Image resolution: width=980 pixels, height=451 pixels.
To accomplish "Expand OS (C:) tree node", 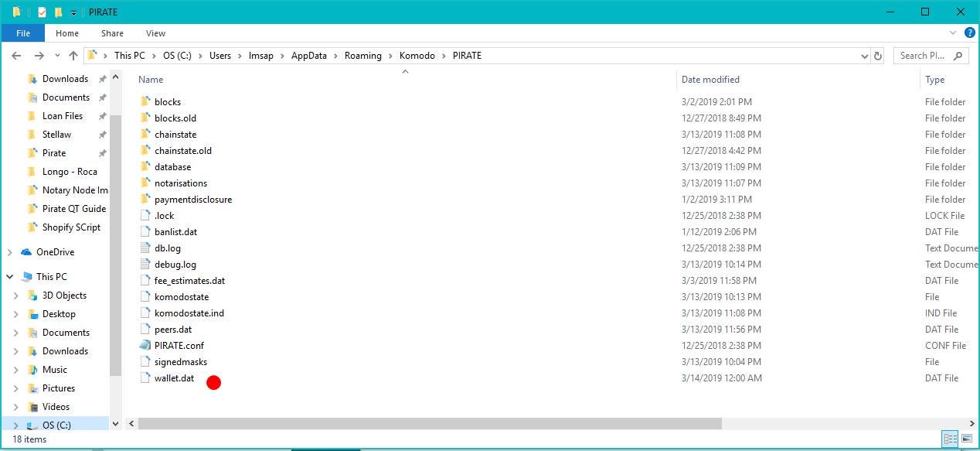I will (16, 425).
